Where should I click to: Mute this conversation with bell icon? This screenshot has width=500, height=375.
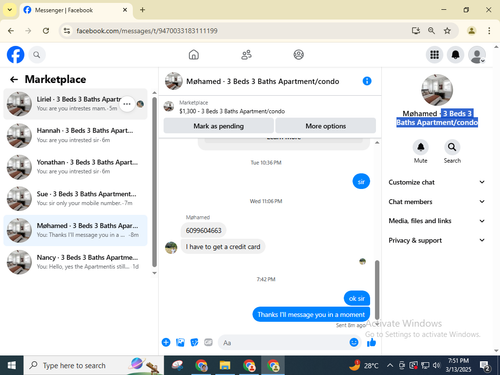(x=421, y=147)
